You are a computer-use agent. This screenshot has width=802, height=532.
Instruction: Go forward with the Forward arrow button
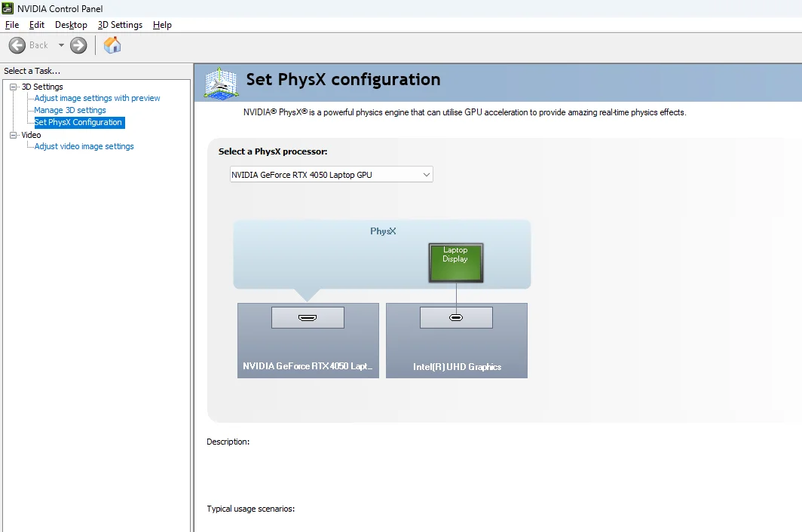[78, 45]
